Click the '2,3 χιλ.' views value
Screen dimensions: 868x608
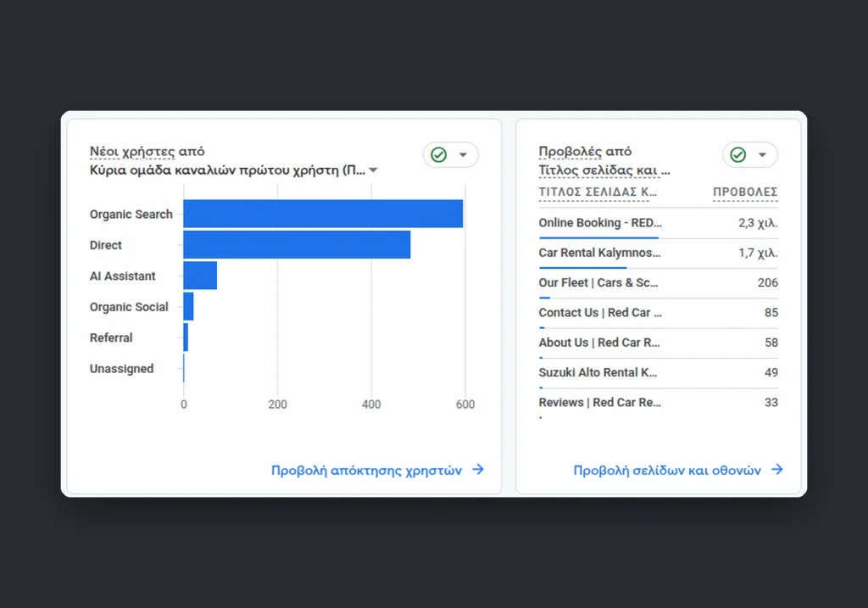(758, 223)
